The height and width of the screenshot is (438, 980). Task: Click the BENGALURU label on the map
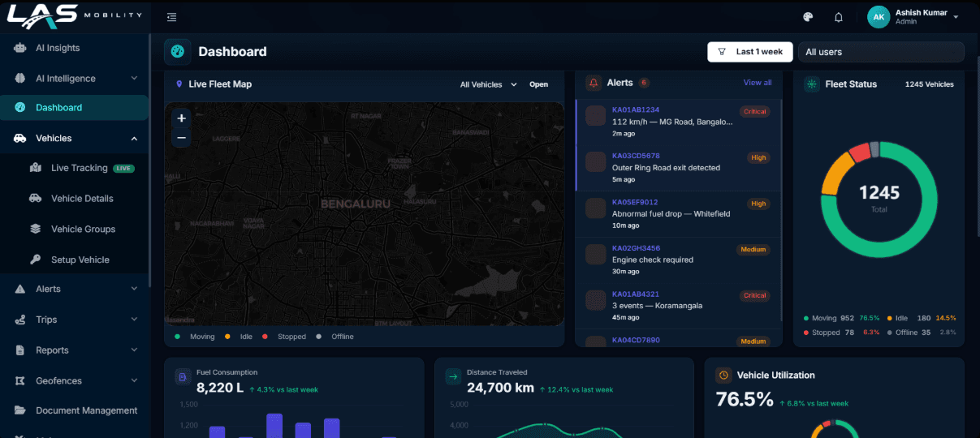(356, 204)
